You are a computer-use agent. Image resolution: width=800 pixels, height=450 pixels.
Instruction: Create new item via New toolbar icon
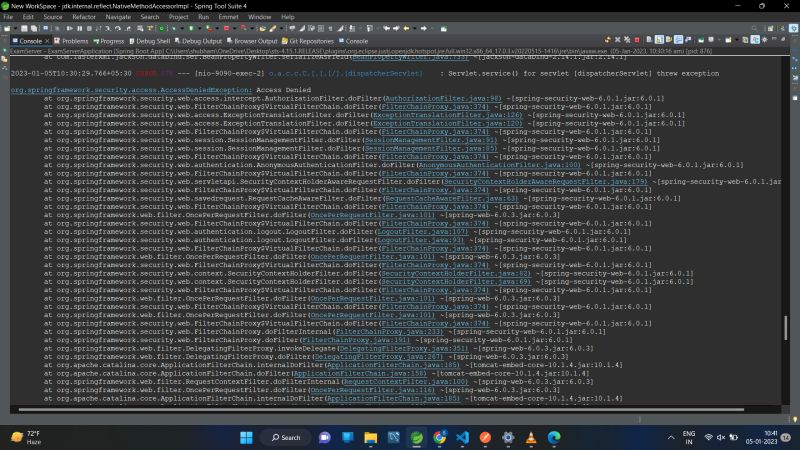[x=7, y=29]
